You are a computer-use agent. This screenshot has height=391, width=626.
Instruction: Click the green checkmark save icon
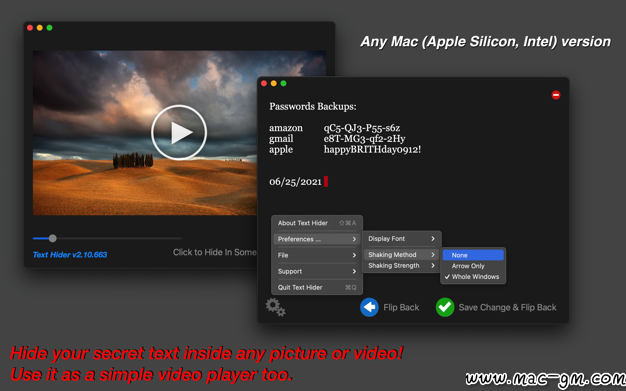click(x=445, y=307)
